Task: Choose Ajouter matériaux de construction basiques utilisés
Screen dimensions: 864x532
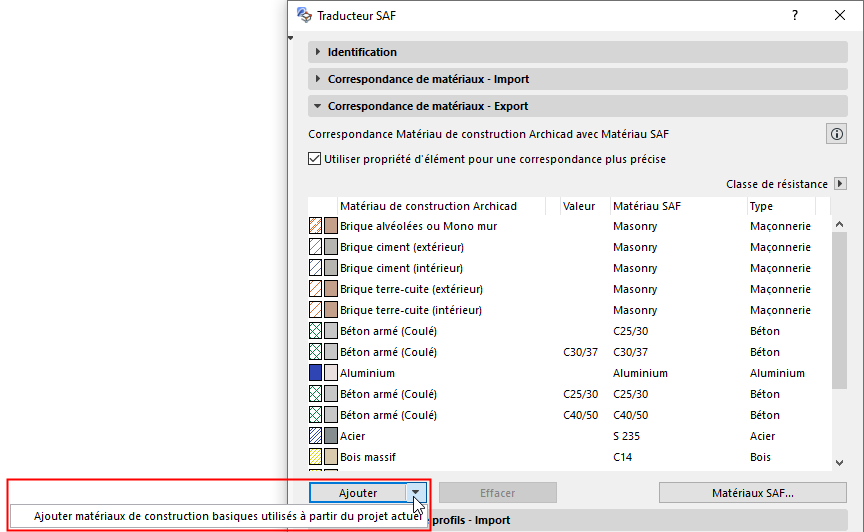Action: (x=228, y=516)
